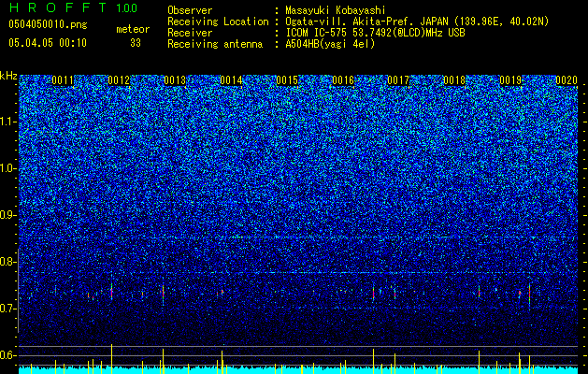Viewport: 588px width, 374px height.
Task: Select the ICOM IC-575 receiver description
Action: (375, 33)
